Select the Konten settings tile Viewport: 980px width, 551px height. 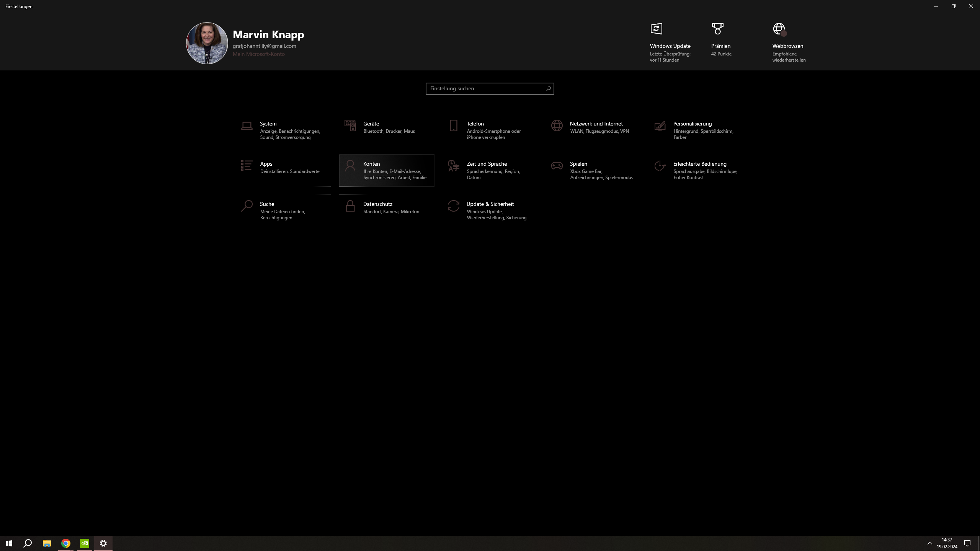coord(386,170)
